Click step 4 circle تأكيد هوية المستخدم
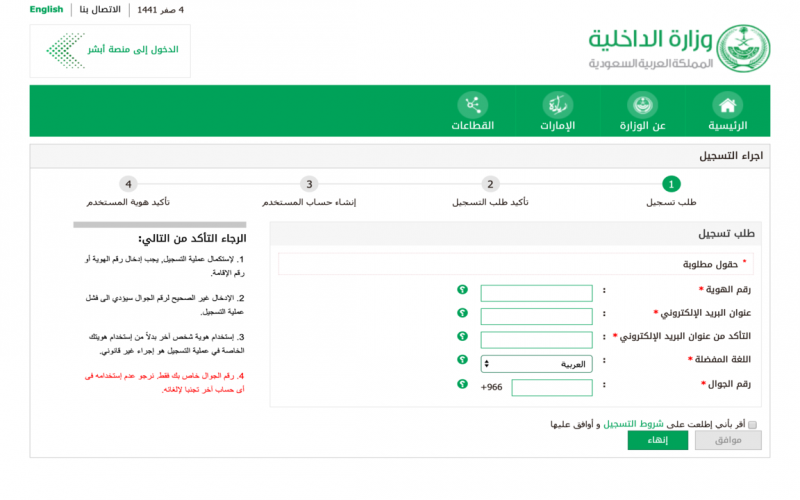 tap(128, 184)
